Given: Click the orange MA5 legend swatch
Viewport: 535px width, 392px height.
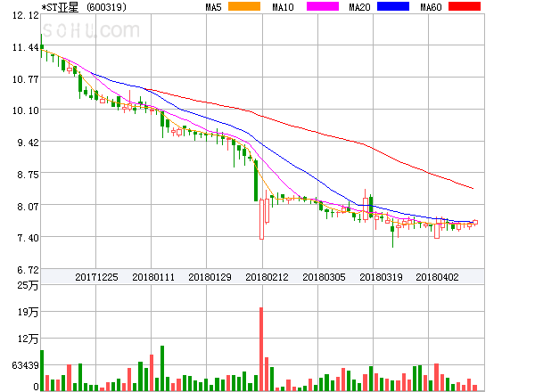Looking at the screenshot, I should click(x=244, y=6).
